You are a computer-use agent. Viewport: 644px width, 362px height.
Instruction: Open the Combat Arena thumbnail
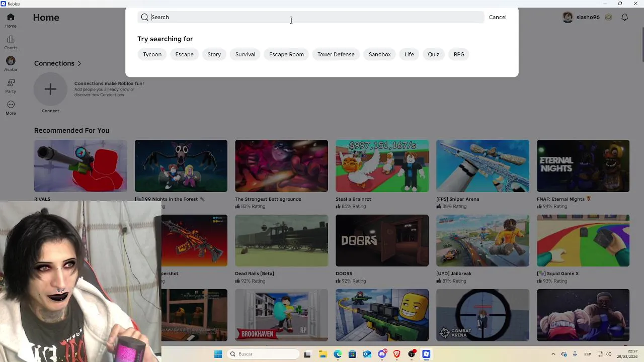[482, 315]
